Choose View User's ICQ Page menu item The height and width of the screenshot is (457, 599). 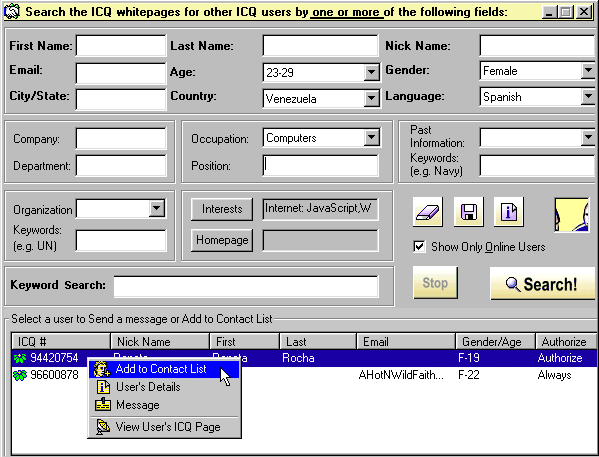pos(164,427)
